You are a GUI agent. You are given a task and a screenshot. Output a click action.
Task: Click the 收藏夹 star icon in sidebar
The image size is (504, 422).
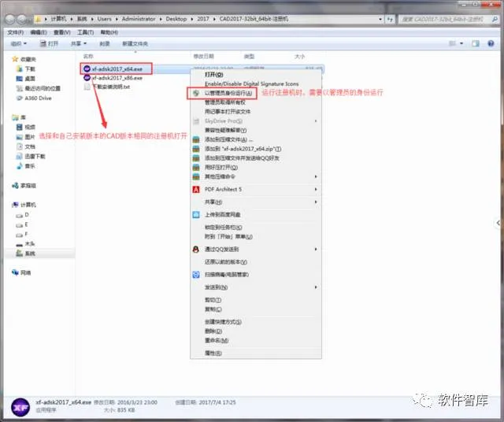(x=15, y=59)
